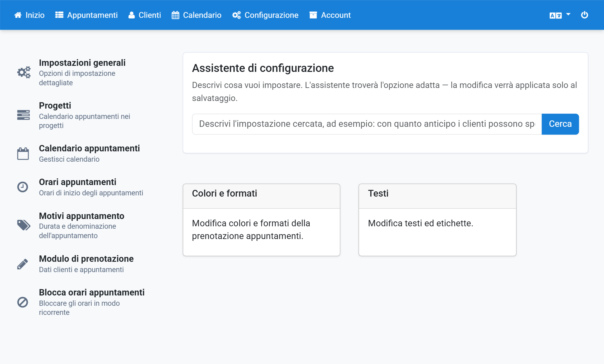Click the Modulo di prenotazione pencil icon

[x=22, y=264]
